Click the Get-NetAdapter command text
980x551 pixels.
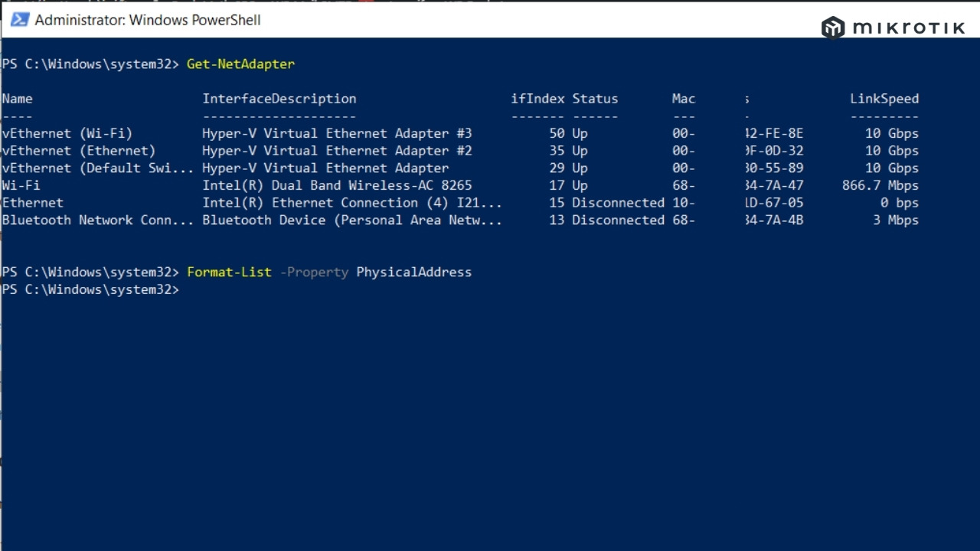click(x=240, y=64)
